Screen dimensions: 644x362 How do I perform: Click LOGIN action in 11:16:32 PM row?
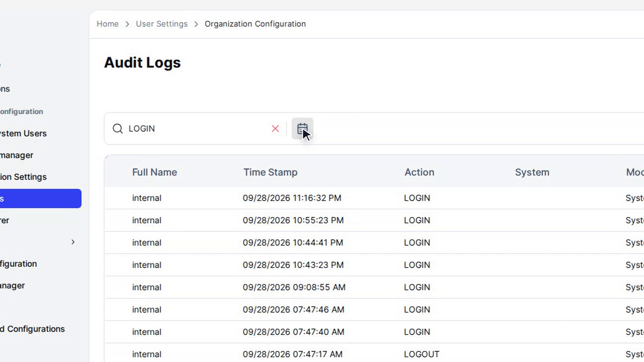pos(417,198)
